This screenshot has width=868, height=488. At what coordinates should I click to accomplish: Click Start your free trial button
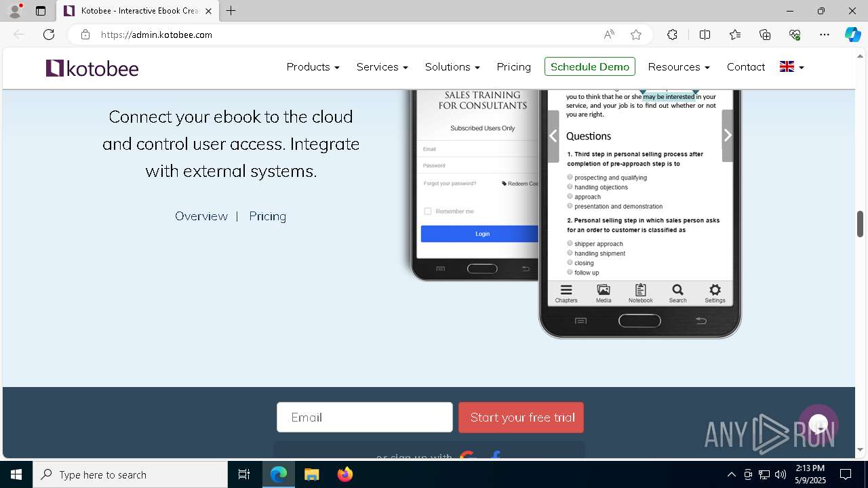click(521, 418)
